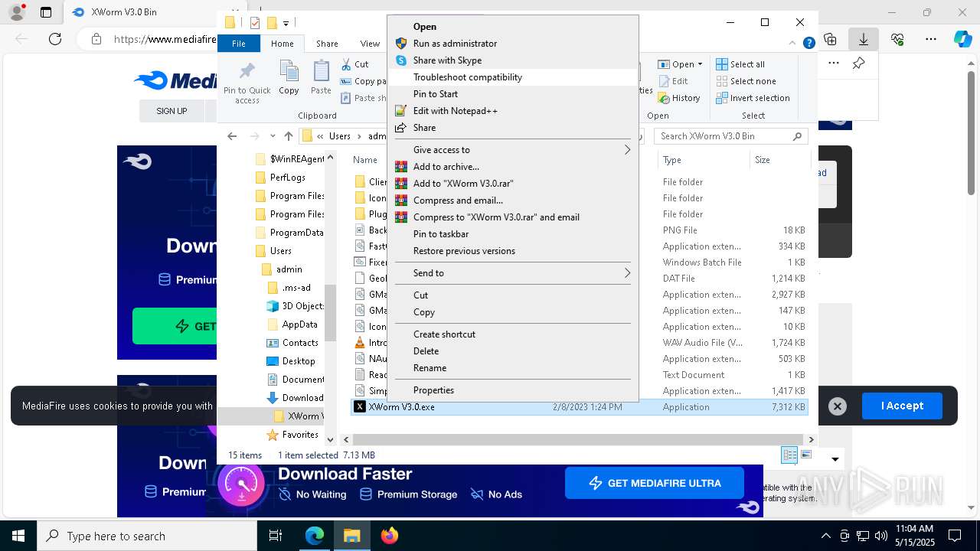Viewport: 980px width, 551px height.
Task: Click Invert selection in ribbon
Action: (x=753, y=98)
